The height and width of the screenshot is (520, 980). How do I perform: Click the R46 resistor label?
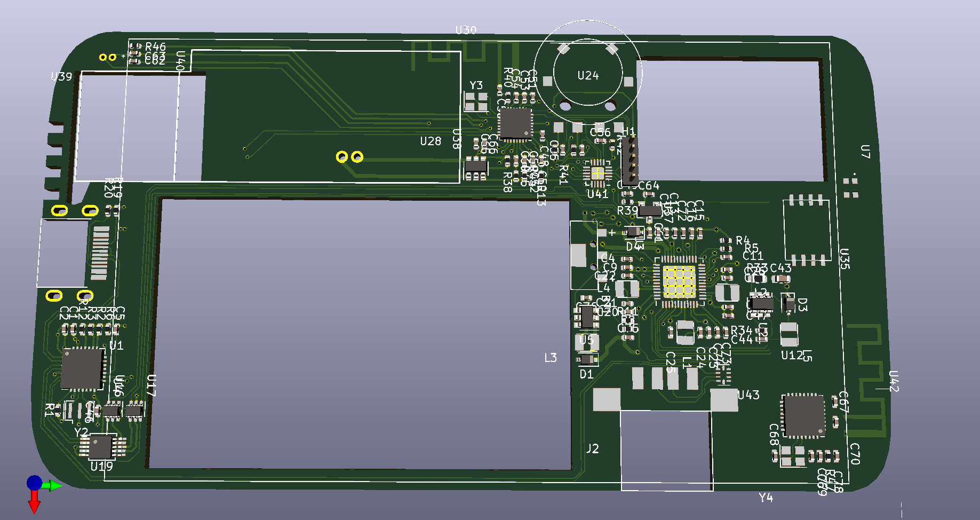coord(155,47)
